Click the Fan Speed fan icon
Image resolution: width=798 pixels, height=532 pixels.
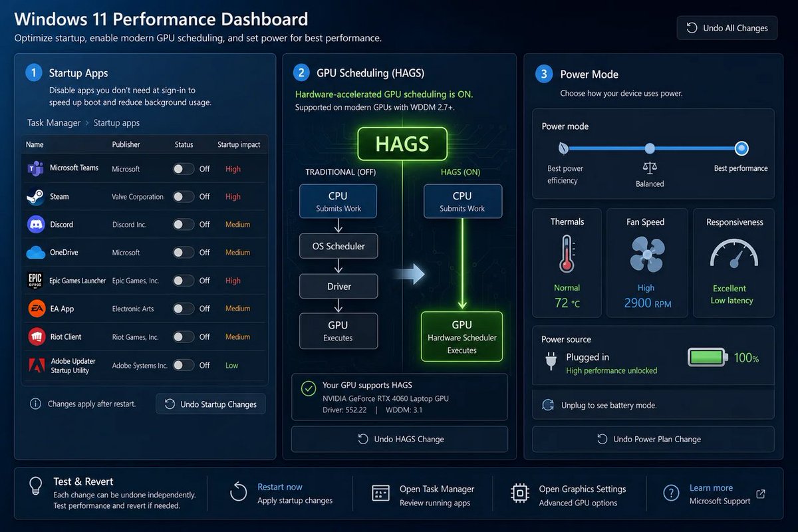pos(646,255)
